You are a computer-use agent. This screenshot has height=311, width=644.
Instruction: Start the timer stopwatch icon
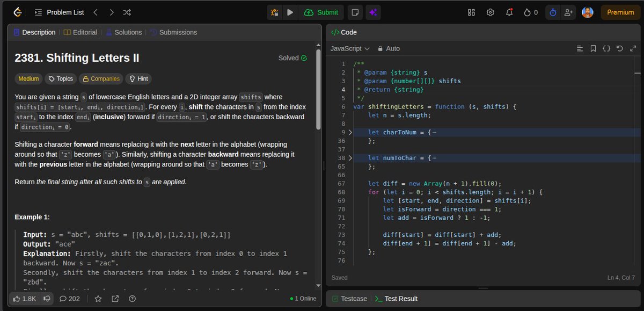(x=553, y=12)
